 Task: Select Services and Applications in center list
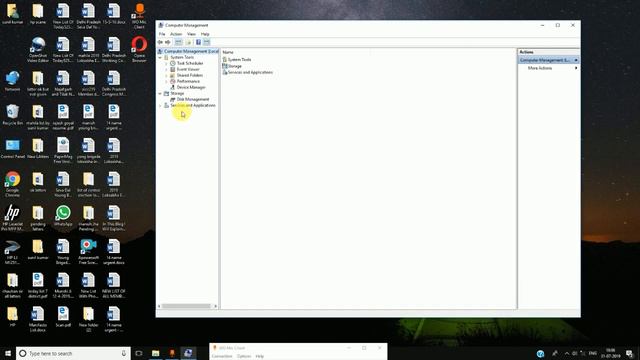(250, 72)
